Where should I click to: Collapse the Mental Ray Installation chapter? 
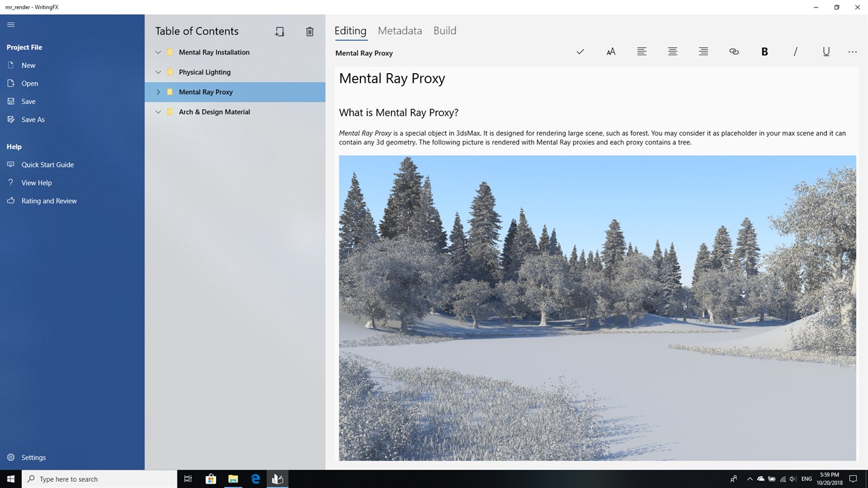tap(158, 52)
